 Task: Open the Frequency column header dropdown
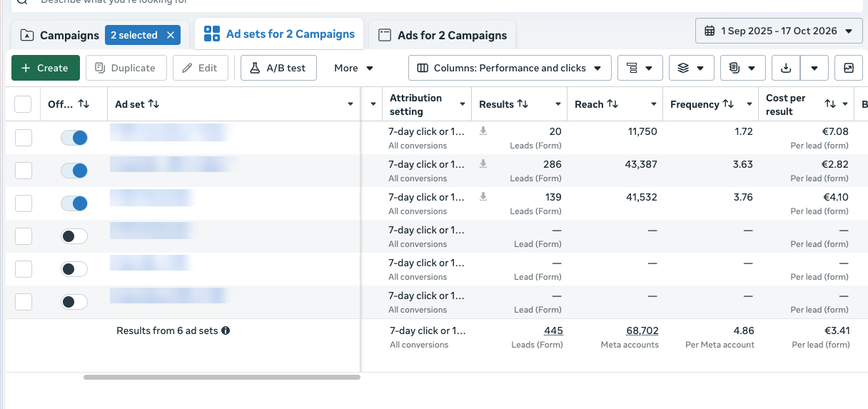[750, 104]
